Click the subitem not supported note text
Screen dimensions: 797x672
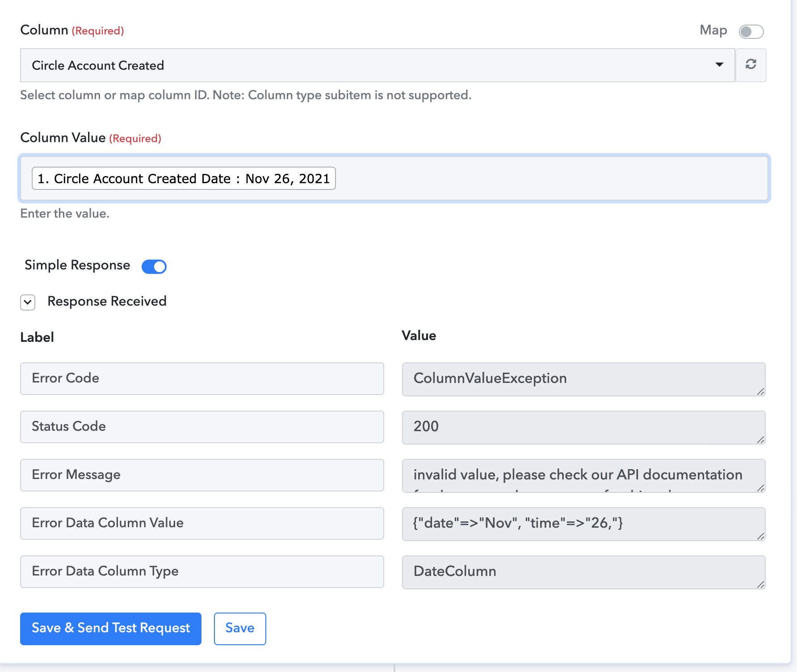pos(246,95)
